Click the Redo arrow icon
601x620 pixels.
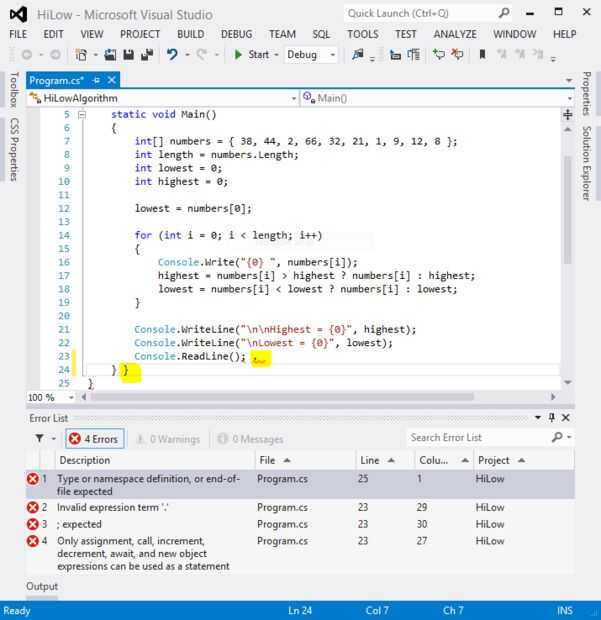[202, 54]
